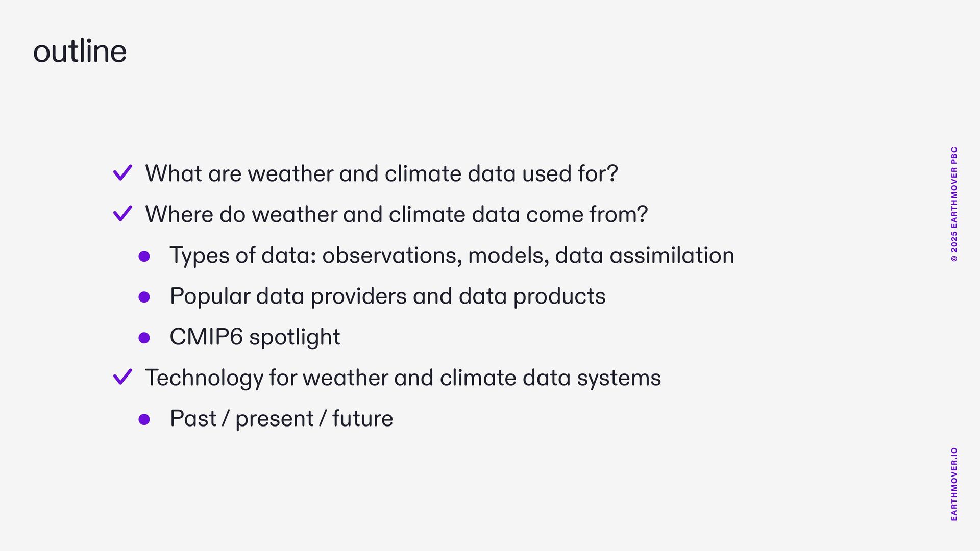Click the '© 2025 EARTHMOVER PBC' copyright text
Image resolution: width=980 pixels, height=551 pixels.
click(954, 205)
